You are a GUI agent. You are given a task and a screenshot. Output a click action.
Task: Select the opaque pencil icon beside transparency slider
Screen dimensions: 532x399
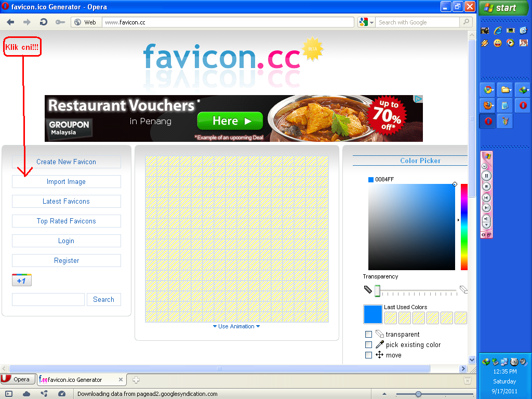click(368, 289)
